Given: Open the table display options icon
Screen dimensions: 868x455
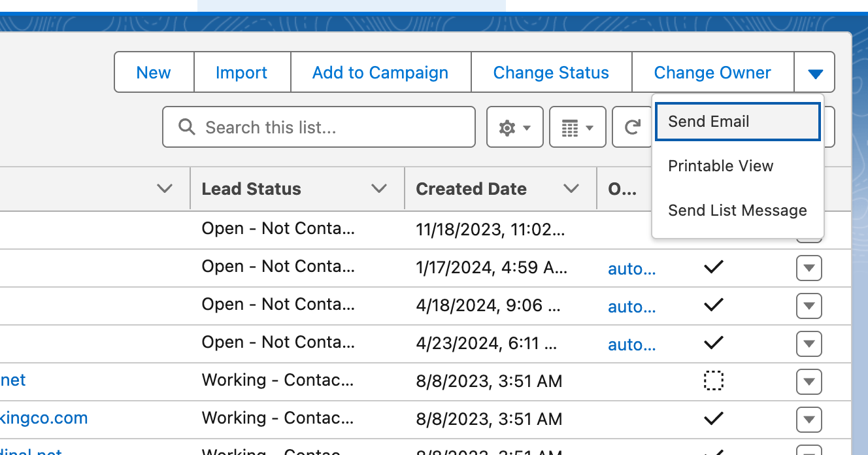Looking at the screenshot, I should point(578,127).
